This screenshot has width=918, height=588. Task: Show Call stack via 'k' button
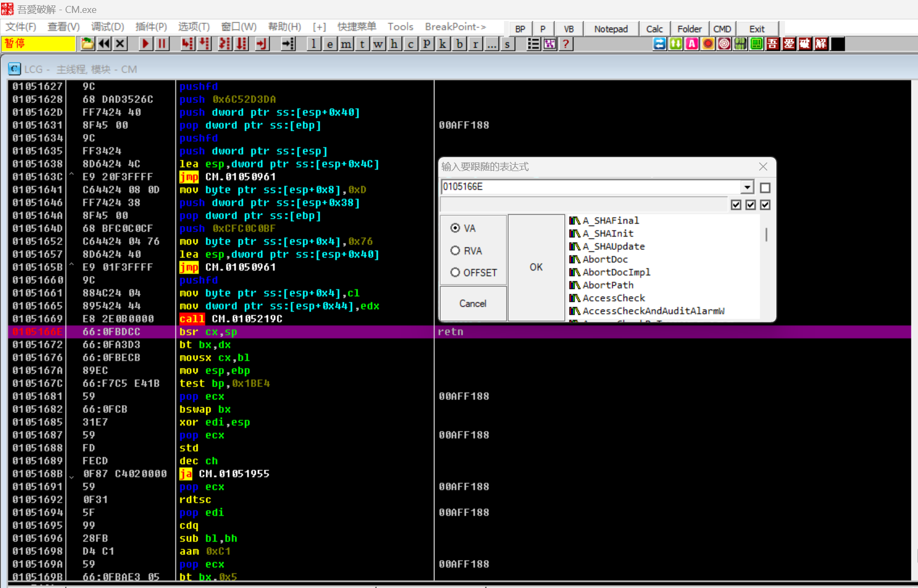[x=443, y=44]
